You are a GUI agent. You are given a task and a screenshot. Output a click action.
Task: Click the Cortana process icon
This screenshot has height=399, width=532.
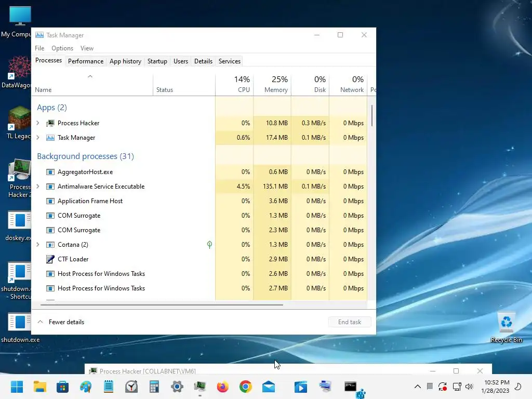coord(50,245)
